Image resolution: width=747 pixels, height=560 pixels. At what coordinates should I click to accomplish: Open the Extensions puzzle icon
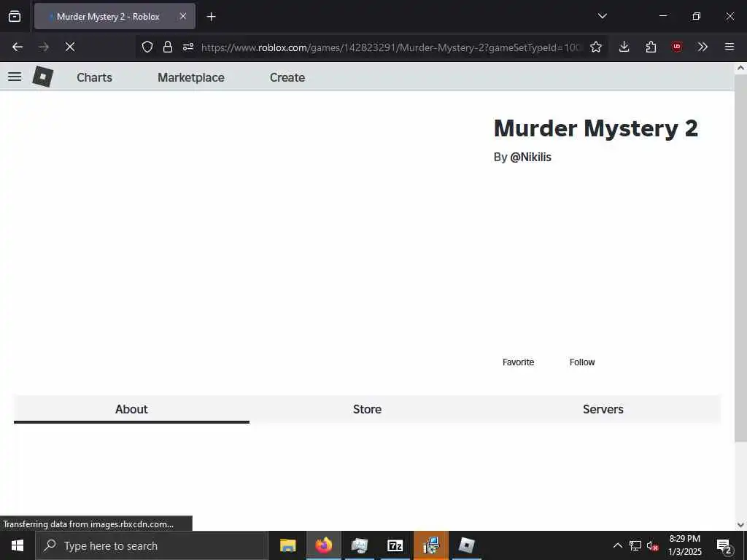(x=651, y=47)
